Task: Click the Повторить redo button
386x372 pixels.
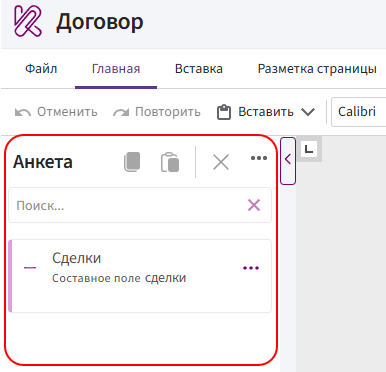Action: [157, 112]
